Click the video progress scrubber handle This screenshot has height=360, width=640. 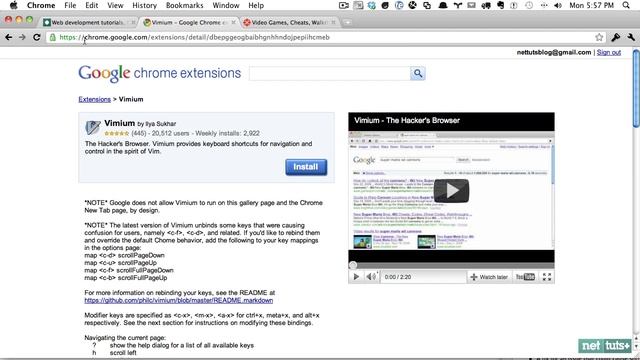pos(353,265)
